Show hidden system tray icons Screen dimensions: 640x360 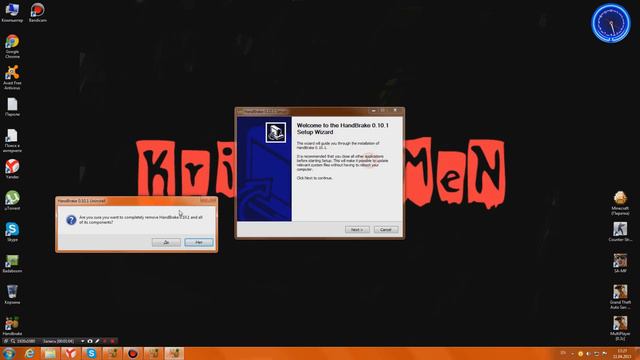572,354
